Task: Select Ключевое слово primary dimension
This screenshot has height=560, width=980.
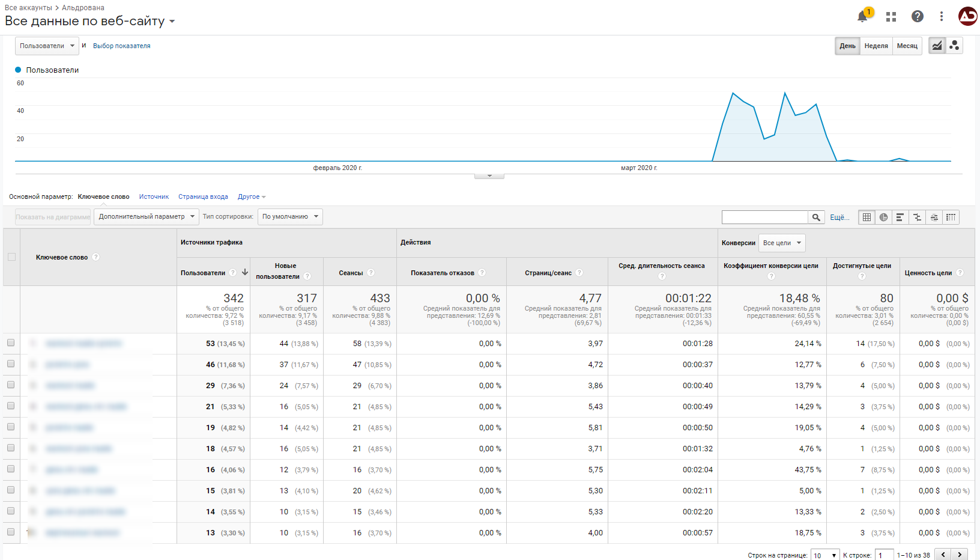Action: [x=103, y=197]
